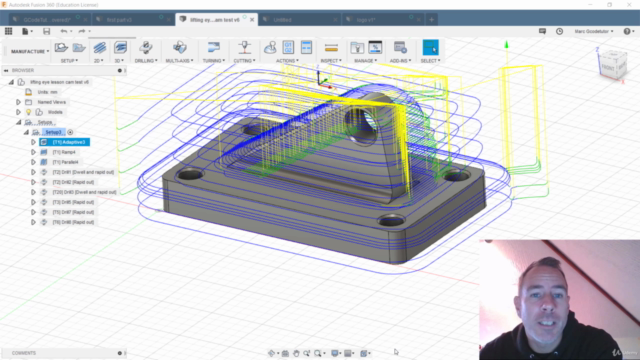Open the Help question mark icon
Screen dimensions: 640x360
click(x=627, y=31)
